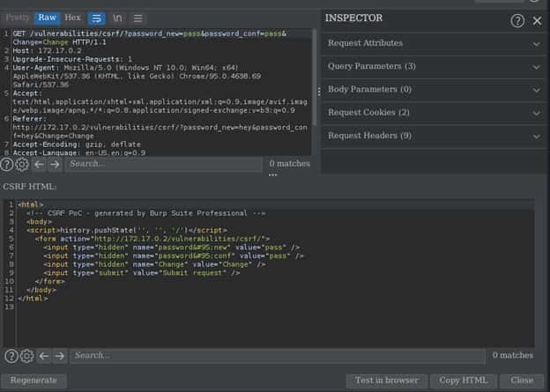Click the INSPECTOR panel title
Image resolution: width=550 pixels, height=392 pixels.
pyautogui.click(x=353, y=18)
